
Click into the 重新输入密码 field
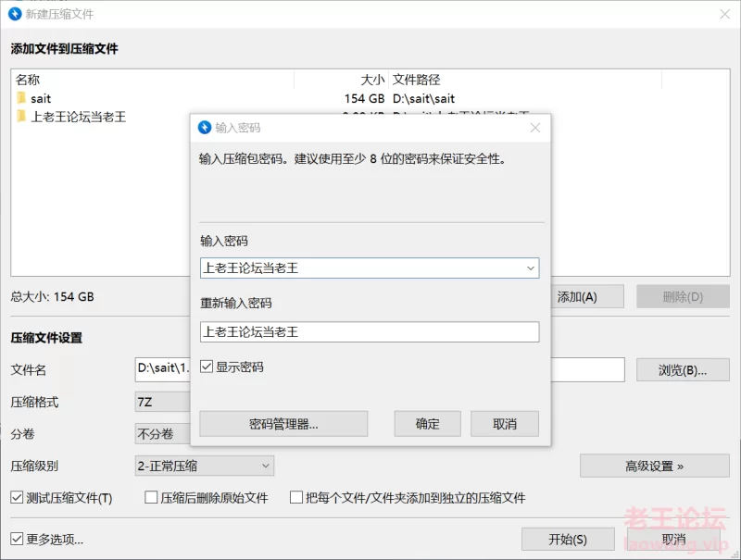click(370, 332)
